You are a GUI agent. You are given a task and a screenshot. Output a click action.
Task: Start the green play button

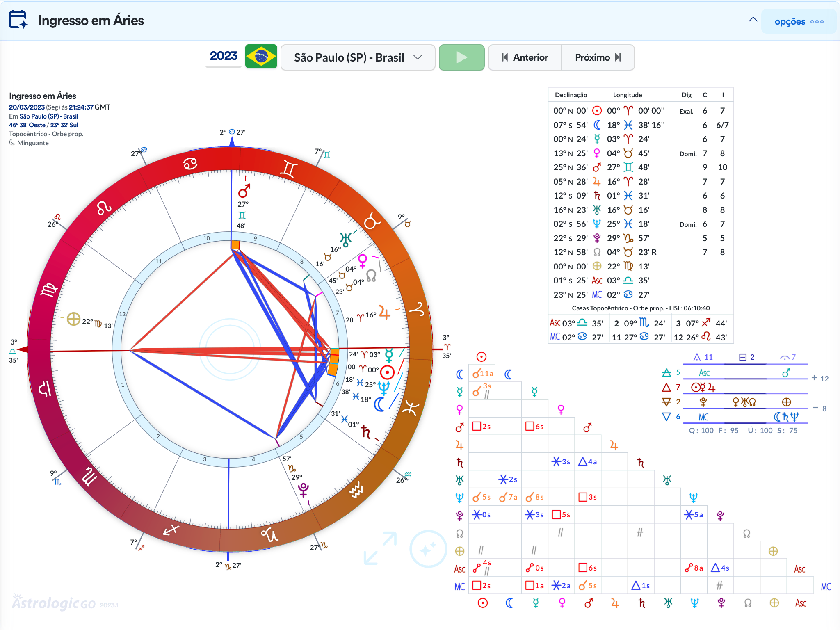pyautogui.click(x=461, y=57)
